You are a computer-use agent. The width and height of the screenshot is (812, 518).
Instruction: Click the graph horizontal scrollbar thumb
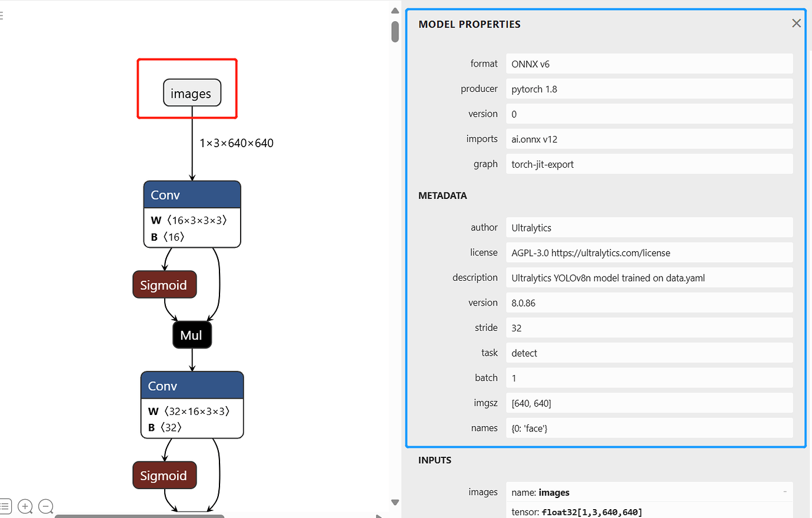[x=139, y=516]
